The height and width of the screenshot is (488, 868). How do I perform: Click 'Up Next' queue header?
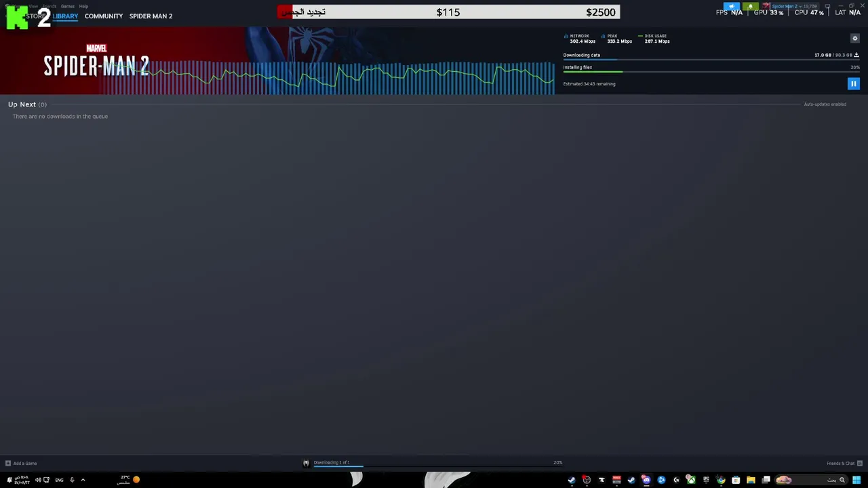(27, 104)
